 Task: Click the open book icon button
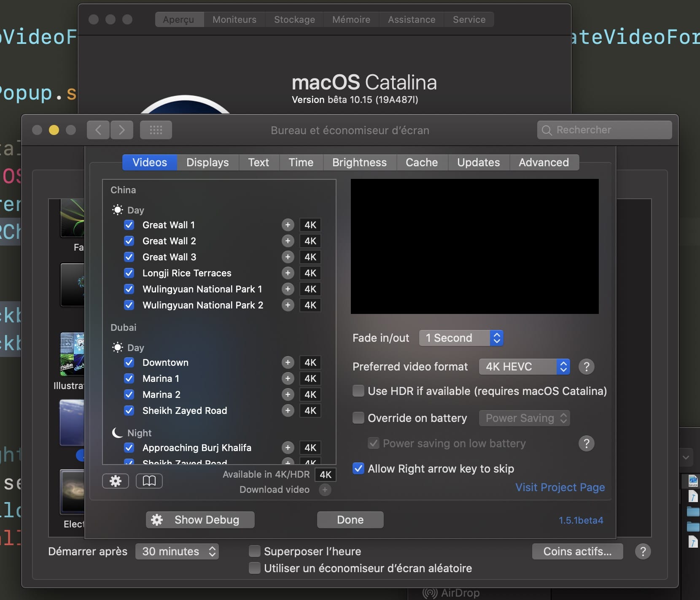click(149, 481)
